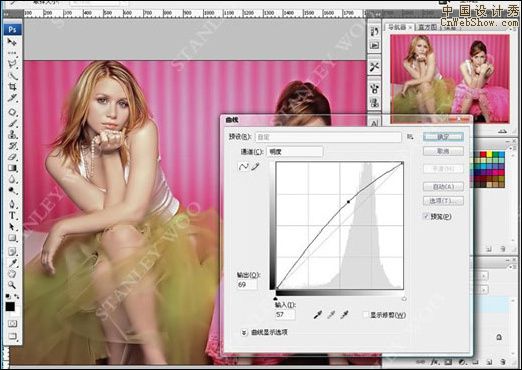Zoom in with Navigator large mountains icon
This screenshot has height=370, width=522.
503,131
